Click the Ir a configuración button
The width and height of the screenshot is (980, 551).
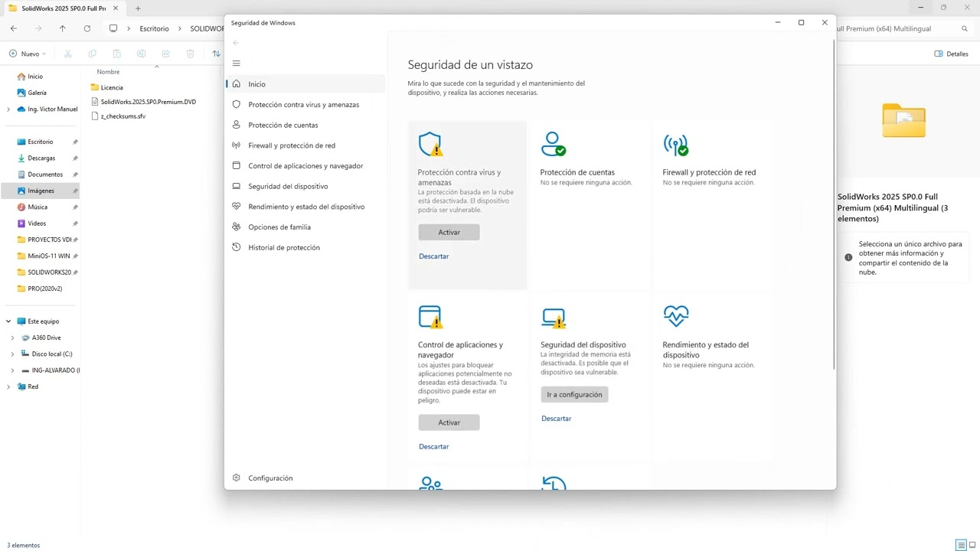coord(574,395)
